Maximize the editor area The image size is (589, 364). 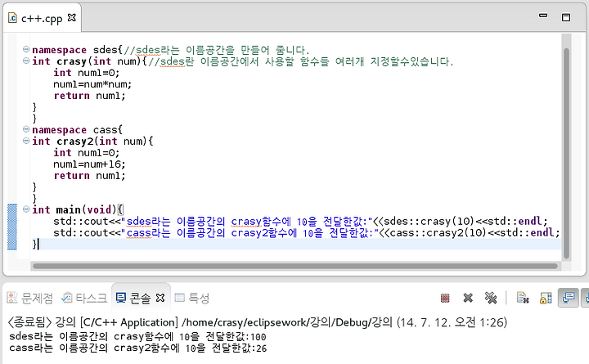click(566, 17)
